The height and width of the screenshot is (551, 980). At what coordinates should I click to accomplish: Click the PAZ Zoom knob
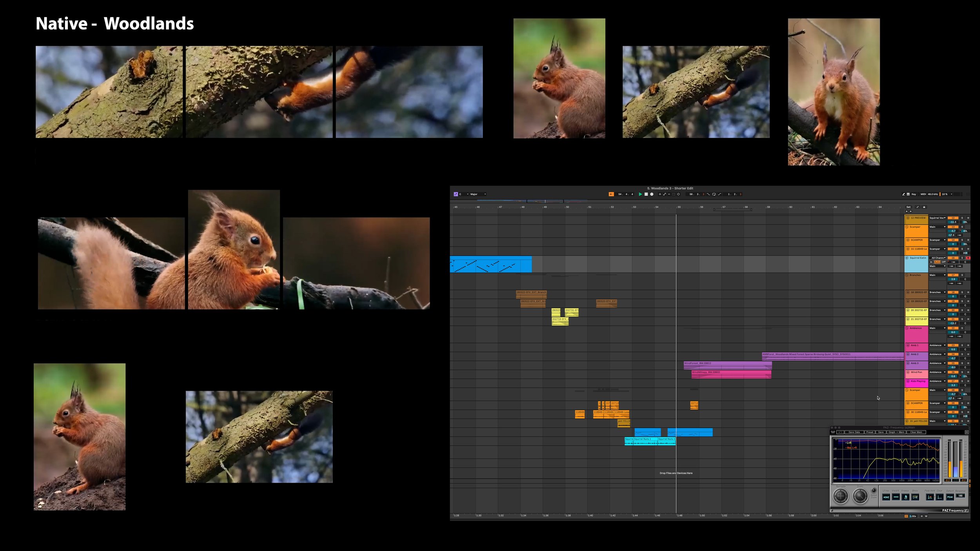(x=860, y=496)
